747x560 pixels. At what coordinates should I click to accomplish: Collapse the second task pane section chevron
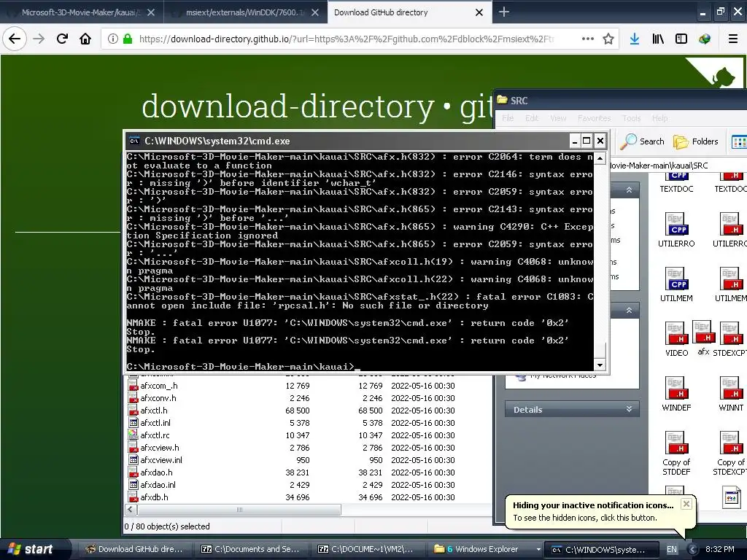click(629, 310)
